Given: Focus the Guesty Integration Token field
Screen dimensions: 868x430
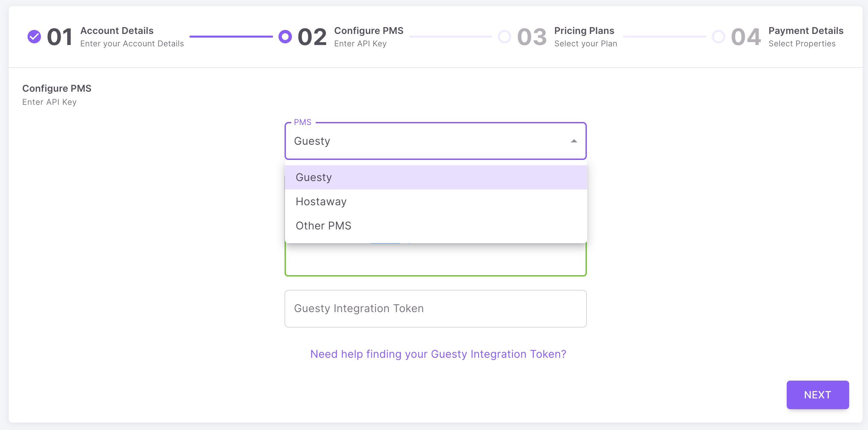Looking at the screenshot, I should [x=435, y=308].
